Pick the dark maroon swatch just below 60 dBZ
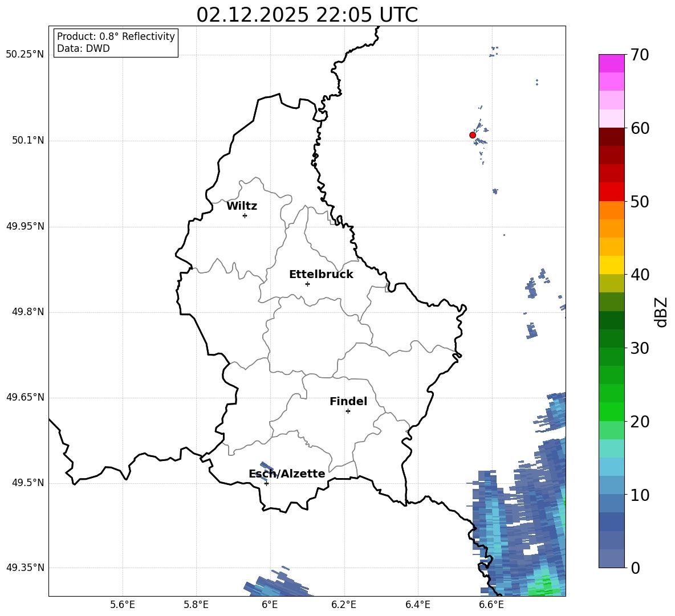The image size is (675, 616). click(612, 136)
